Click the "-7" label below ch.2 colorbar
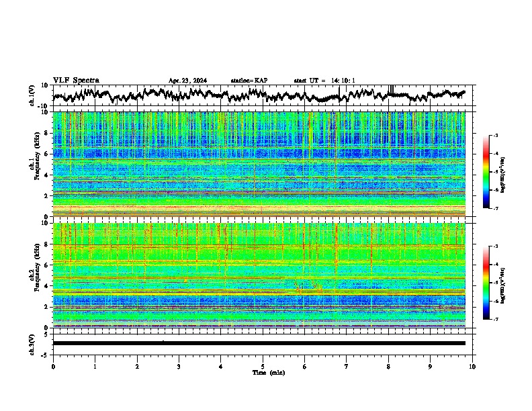Viewport: 532px width, 411px height. point(495,319)
